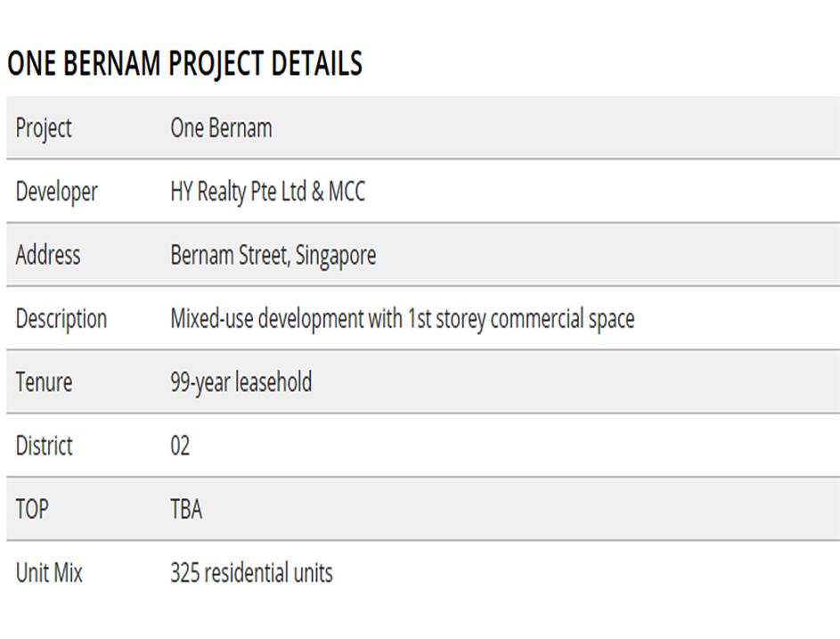This screenshot has height=639, width=840.
Task: Click the 325 residential units value
Action: [251, 572]
